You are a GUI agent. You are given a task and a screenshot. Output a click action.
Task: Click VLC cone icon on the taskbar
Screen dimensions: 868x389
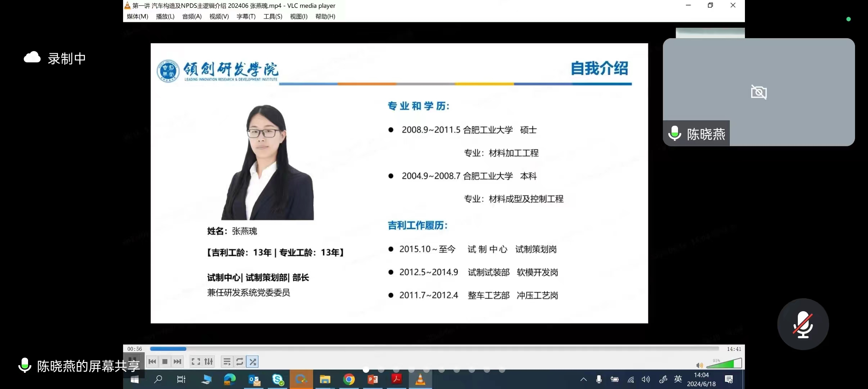coord(420,379)
